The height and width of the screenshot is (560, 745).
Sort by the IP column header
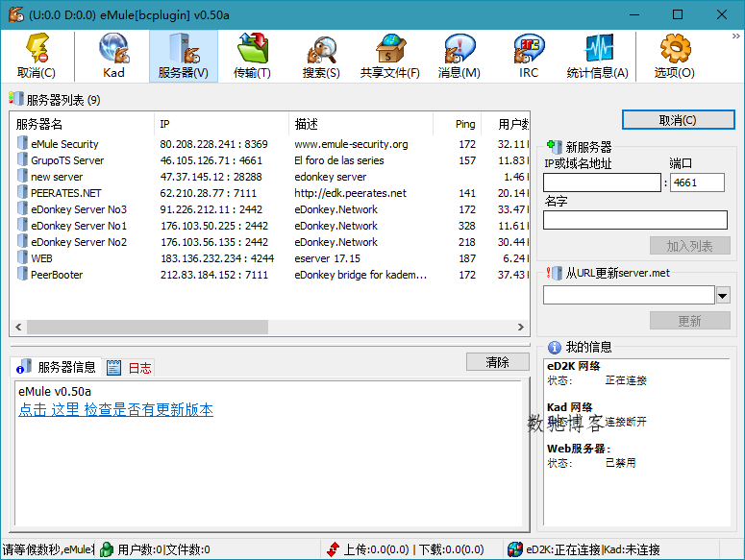click(221, 124)
